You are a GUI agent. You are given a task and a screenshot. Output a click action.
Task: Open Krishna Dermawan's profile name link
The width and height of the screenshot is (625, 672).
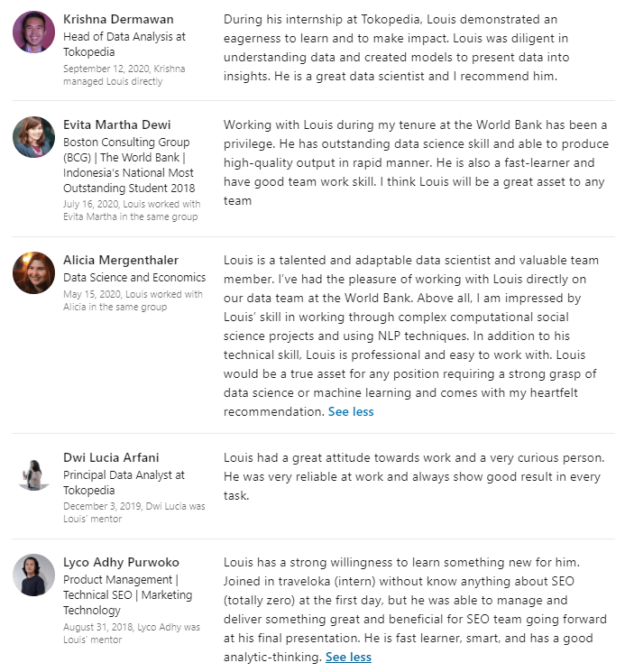tap(118, 20)
